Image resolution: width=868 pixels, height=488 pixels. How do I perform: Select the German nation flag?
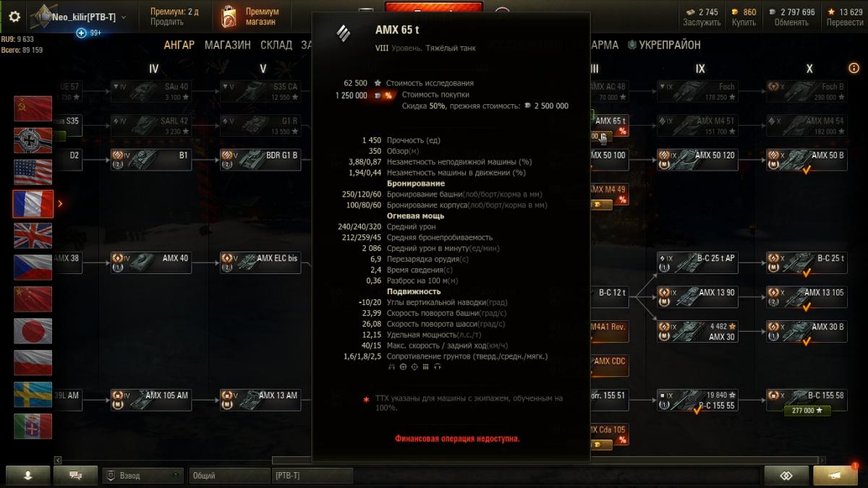[x=33, y=140]
